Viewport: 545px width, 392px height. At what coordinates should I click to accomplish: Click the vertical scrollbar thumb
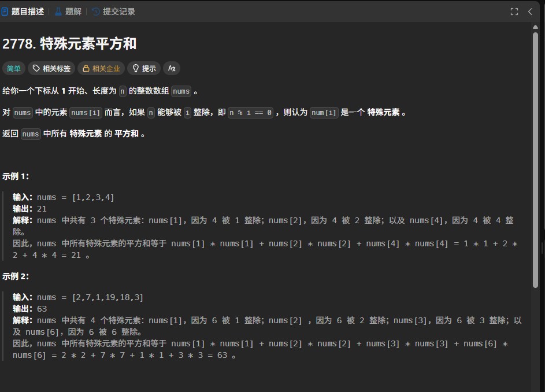pos(535,160)
